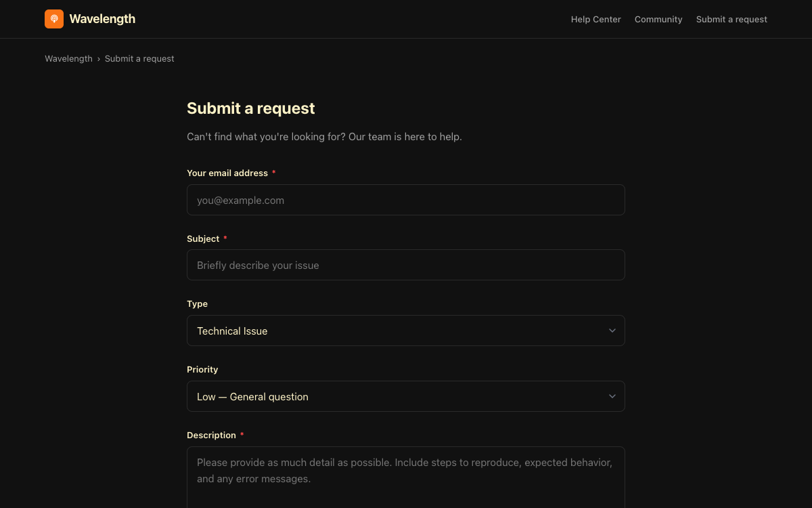Image resolution: width=812 pixels, height=508 pixels.
Task: Open the Help Center link
Action: point(595,19)
